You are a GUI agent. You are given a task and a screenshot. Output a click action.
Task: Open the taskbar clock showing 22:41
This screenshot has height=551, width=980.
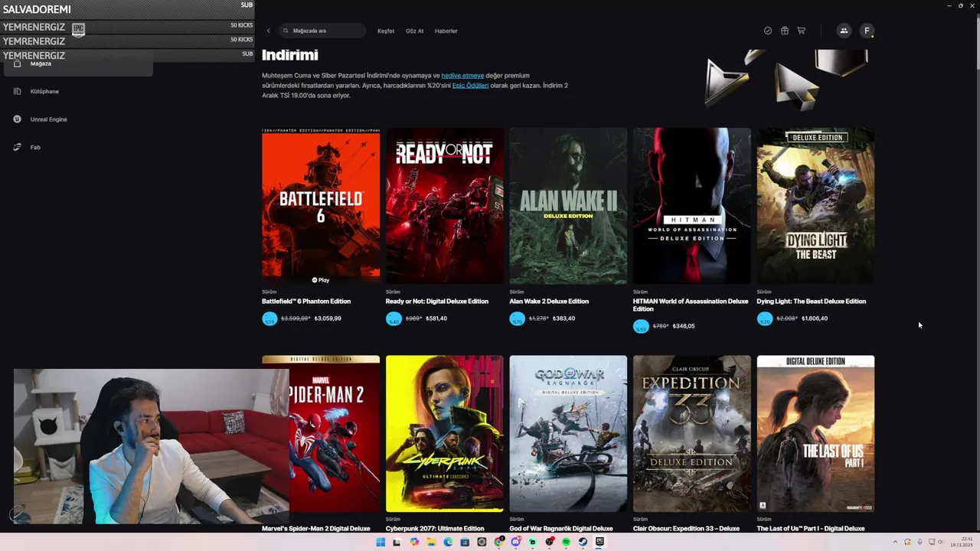(x=962, y=542)
